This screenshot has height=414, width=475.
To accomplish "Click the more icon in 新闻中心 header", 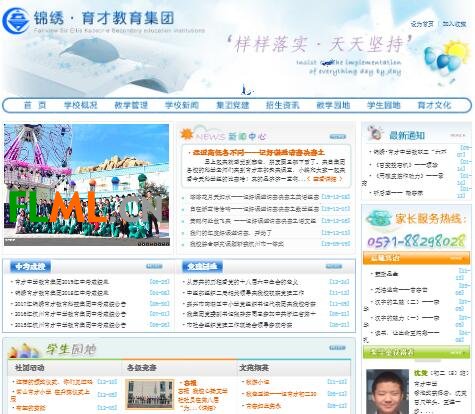I will click(x=338, y=137).
